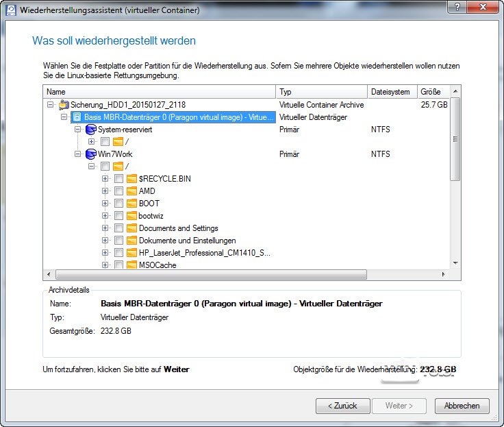Click the MSOCache folder icon
Image resolution: width=504 pixels, height=427 pixels.
tap(131, 265)
